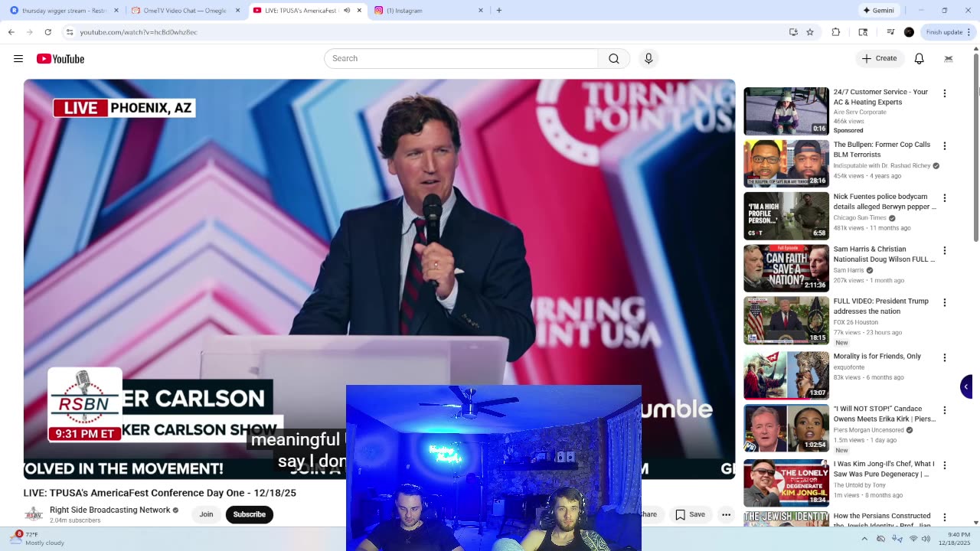The width and height of the screenshot is (980, 551).
Task: Focus the YouTube search box
Action: pos(461,59)
